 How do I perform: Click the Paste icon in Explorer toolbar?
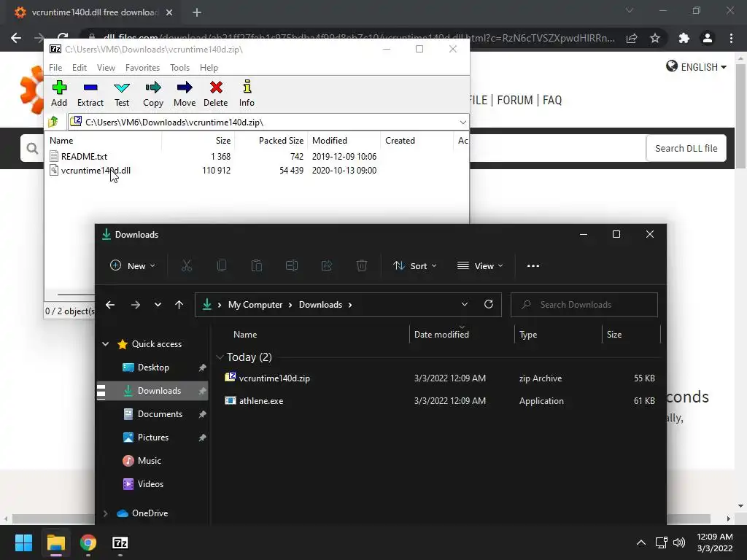tap(256, 265)
